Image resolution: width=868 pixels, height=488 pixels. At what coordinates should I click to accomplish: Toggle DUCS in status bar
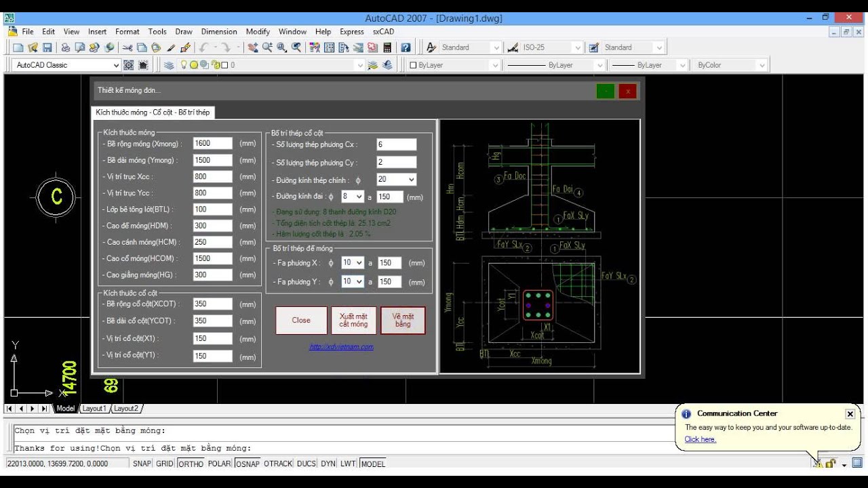point(307,464)
